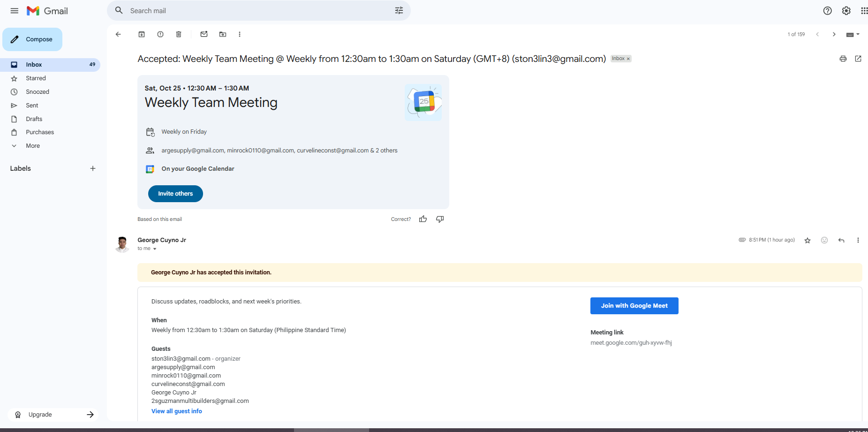Open toolbar More options menu

tap(240, 34)
